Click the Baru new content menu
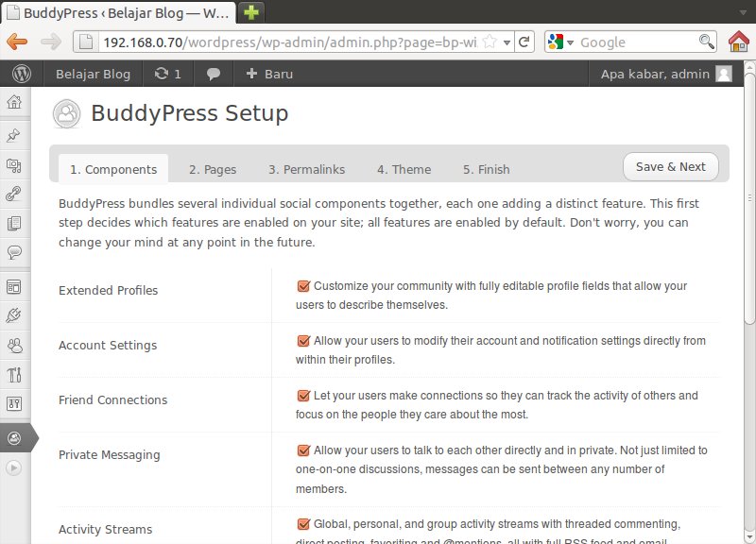Screen dimensions: 756x544 (x=269, y=74)
